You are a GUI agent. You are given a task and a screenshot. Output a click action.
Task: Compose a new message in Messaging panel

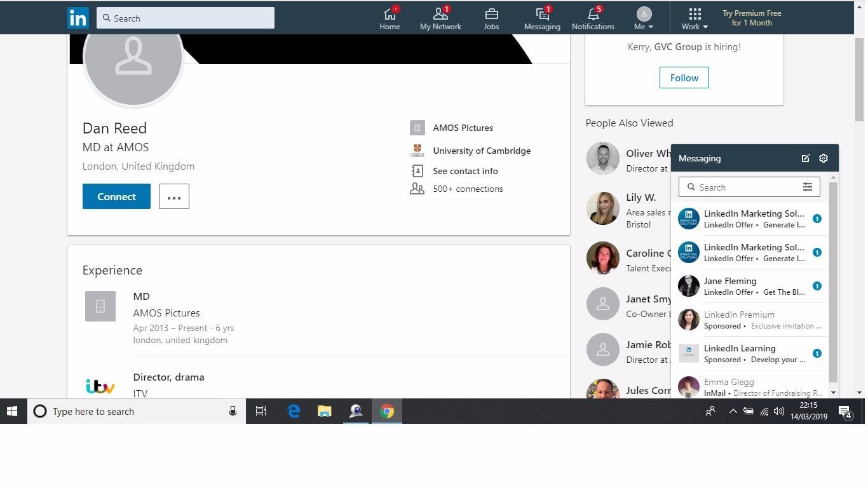point(805,158)
